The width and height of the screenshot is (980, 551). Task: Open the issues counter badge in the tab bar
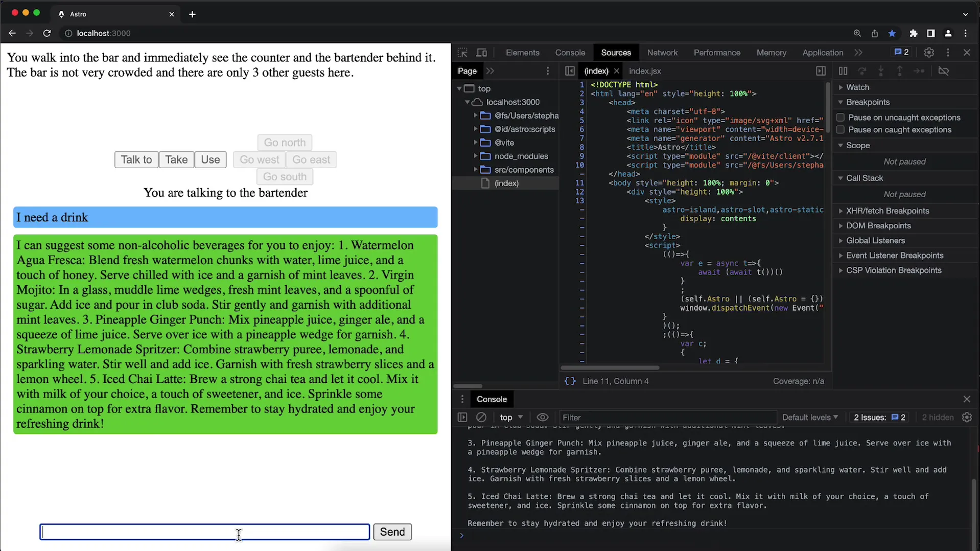901,52
